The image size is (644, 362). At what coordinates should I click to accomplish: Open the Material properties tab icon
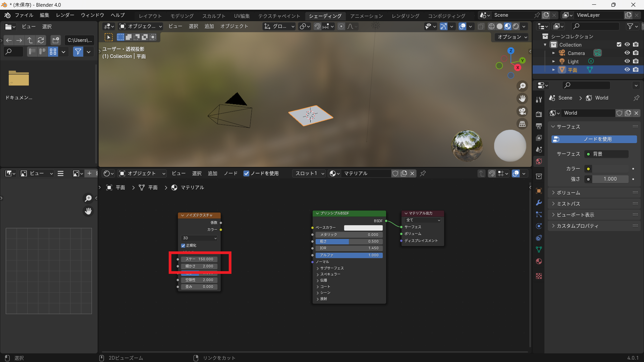tap(539, 261)
